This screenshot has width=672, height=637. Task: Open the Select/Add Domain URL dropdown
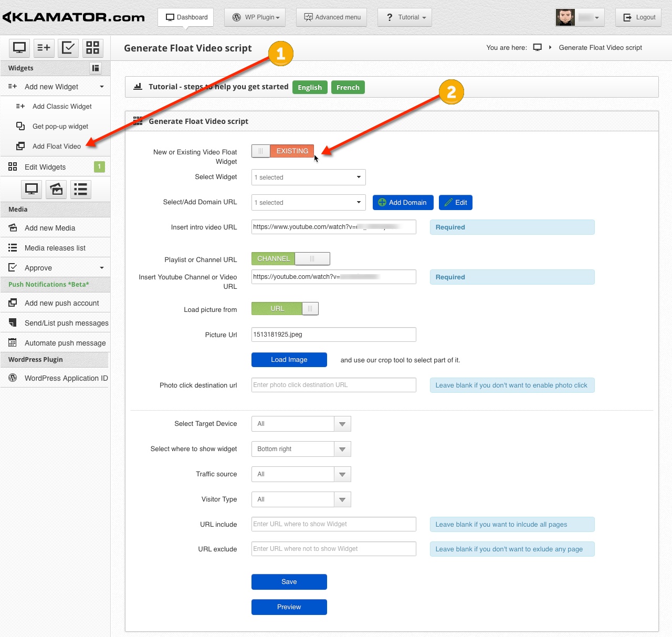point(309,203)
